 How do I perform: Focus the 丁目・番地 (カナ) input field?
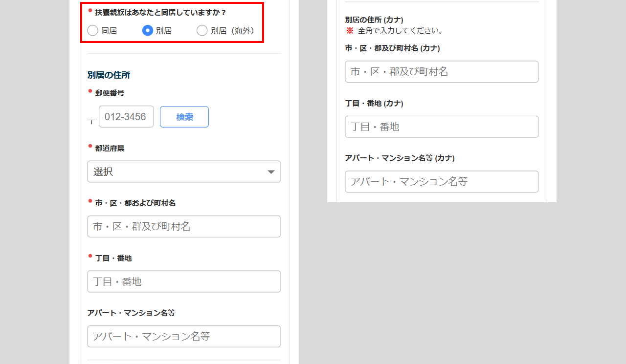(442, 127)
